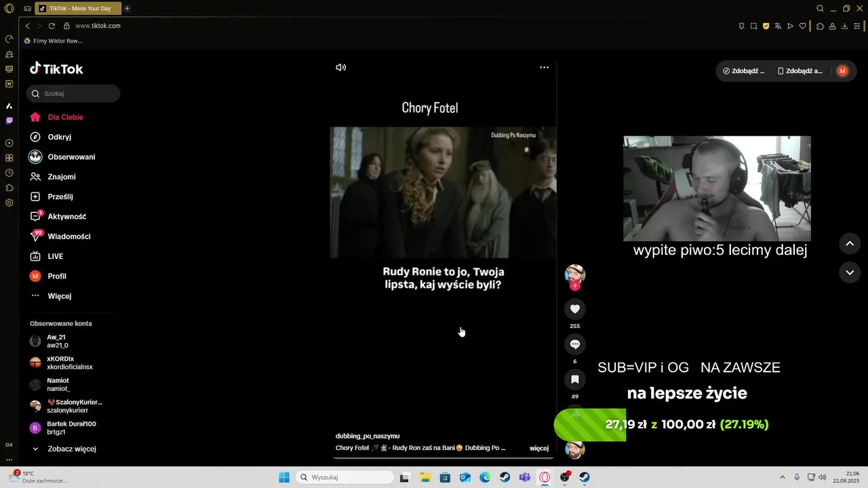
Task: Follow creator via plus on avatar
Action: (575, 285)
